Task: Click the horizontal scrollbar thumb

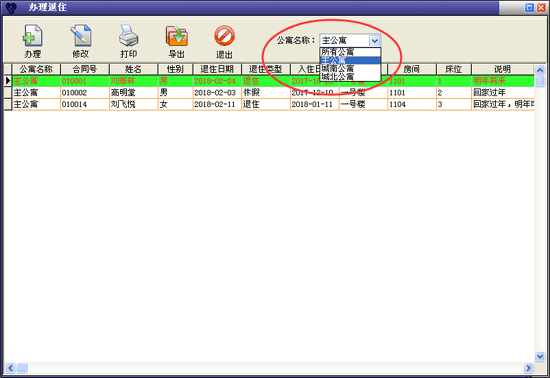Action: pos(22,368)
